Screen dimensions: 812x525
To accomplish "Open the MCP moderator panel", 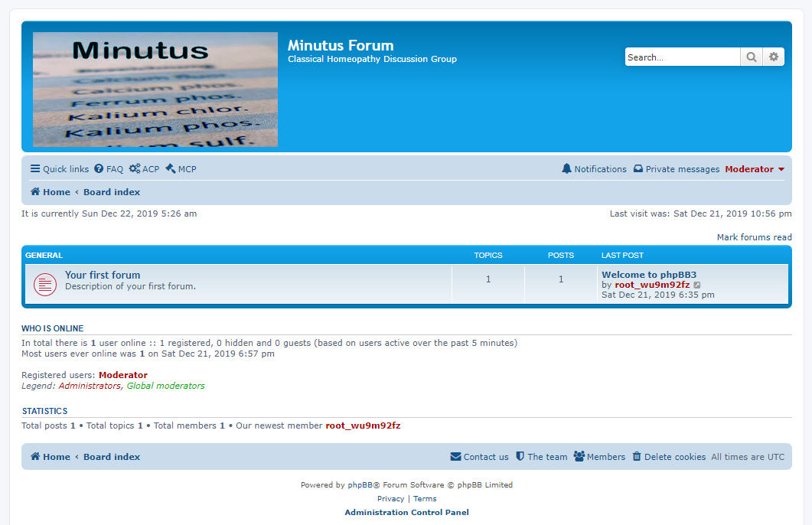I will (x=181, y=169).
